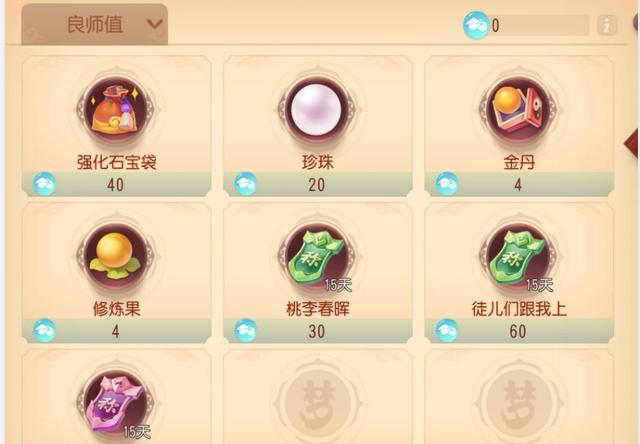The height and width of the screenshot is (444, 640).
Task: Click the red arrow tab on right edge
Action: 632,143
